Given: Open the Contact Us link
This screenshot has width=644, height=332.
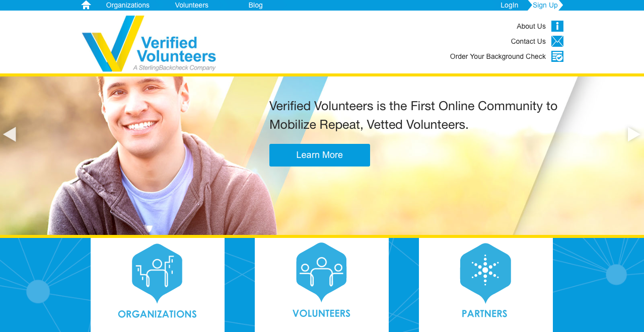Looking at the screenshot, I should 528,41.
